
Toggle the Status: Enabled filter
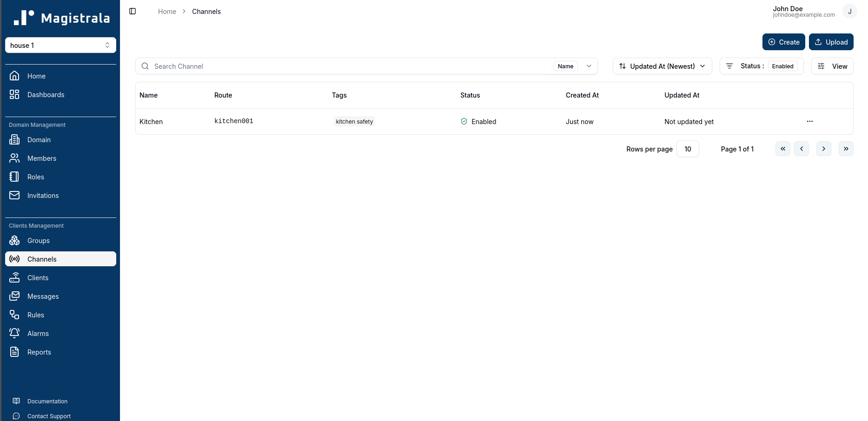(761, 66)
